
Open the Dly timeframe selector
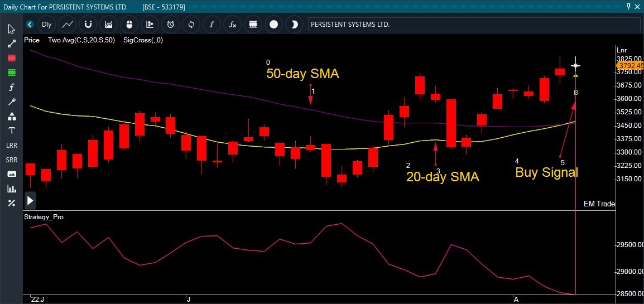[46, 25]
